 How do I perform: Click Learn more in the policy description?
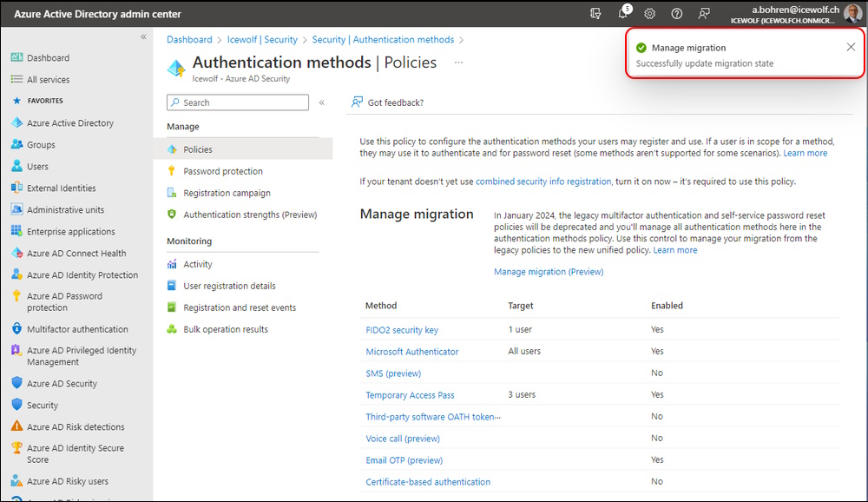pos(805,153)
